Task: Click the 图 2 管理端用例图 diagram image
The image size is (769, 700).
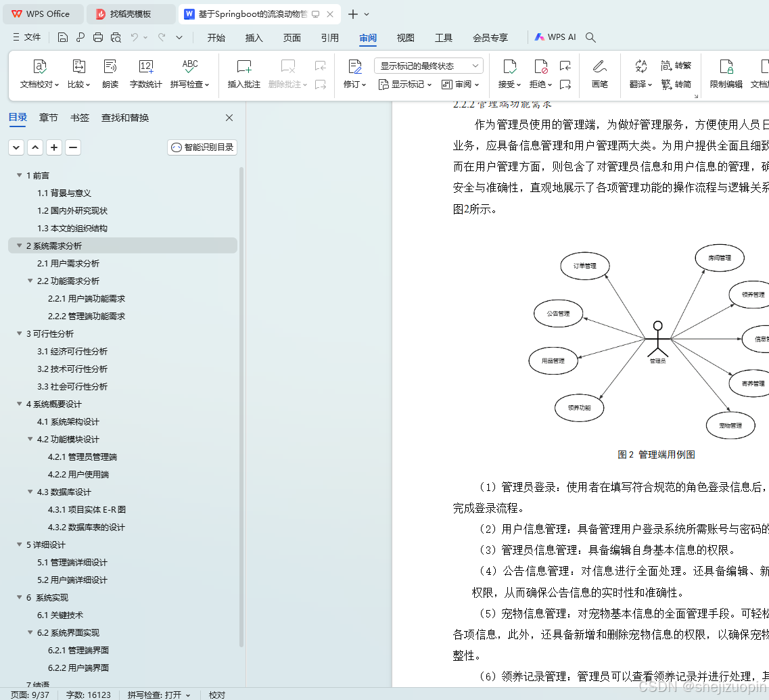Action: (x=649, y=342)
